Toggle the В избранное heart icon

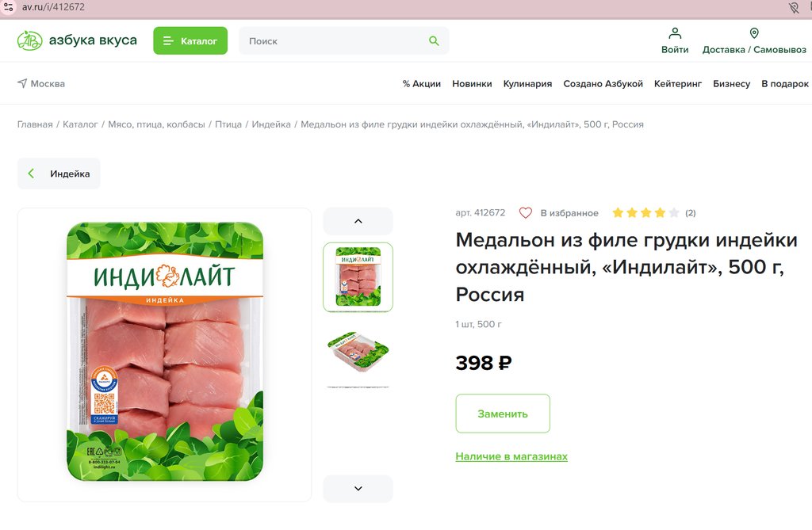[x=526, y=213]
